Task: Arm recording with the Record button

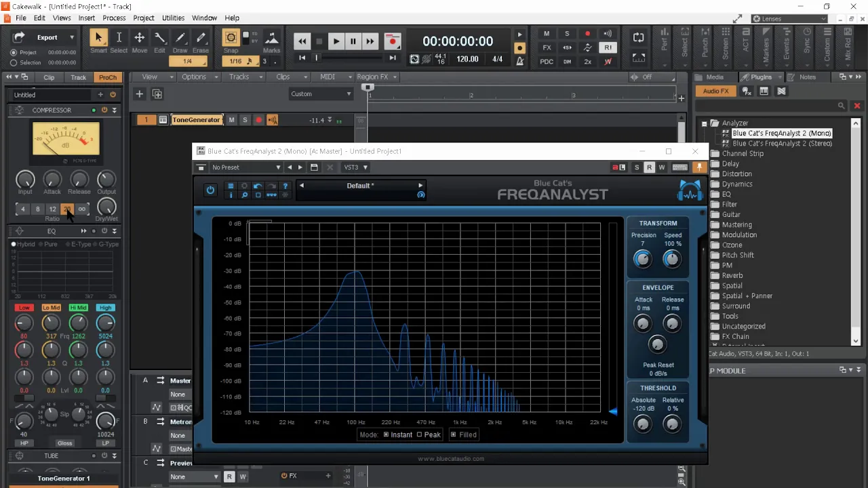Action: (392, 41)
